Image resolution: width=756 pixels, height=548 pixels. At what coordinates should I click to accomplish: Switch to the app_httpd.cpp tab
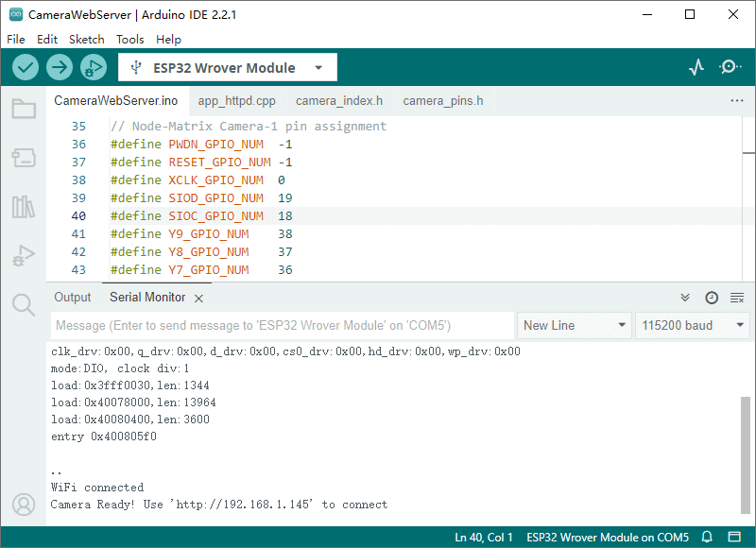pos(236,101)
